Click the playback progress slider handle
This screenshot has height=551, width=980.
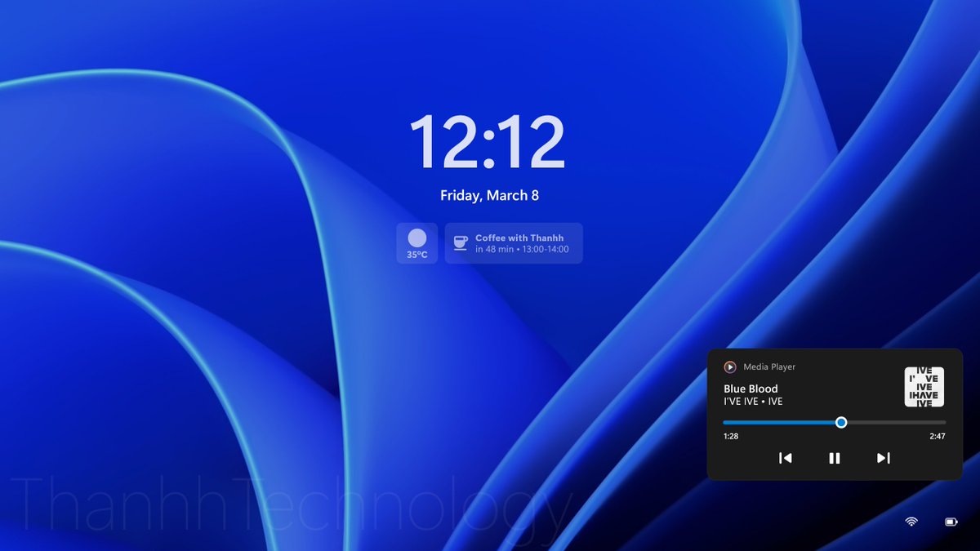[x=841, y=422]
